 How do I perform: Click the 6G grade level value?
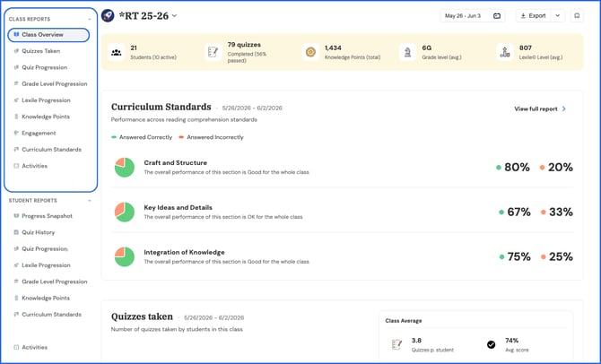pos(427,48)
